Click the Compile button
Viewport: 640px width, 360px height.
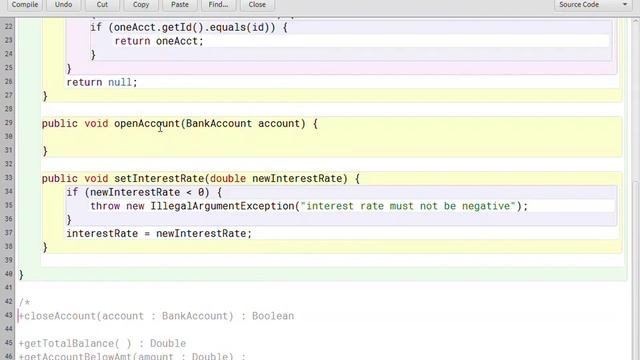(x=24, y=5)
